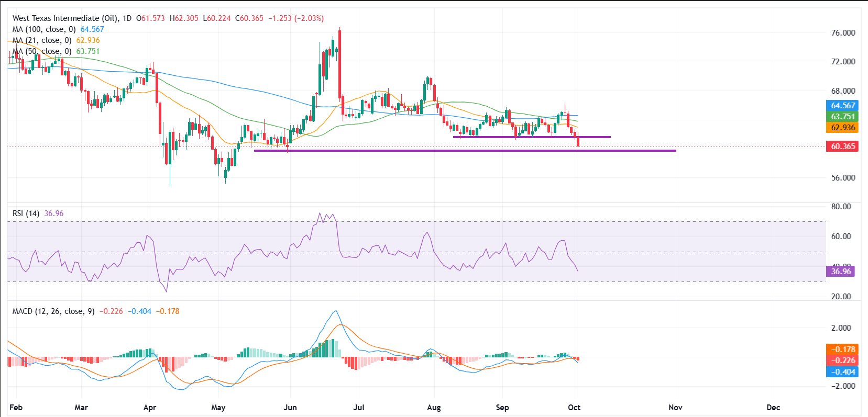
Task: Click the MACD (12, 26, close, 9) legend
Action: (53, 311)
